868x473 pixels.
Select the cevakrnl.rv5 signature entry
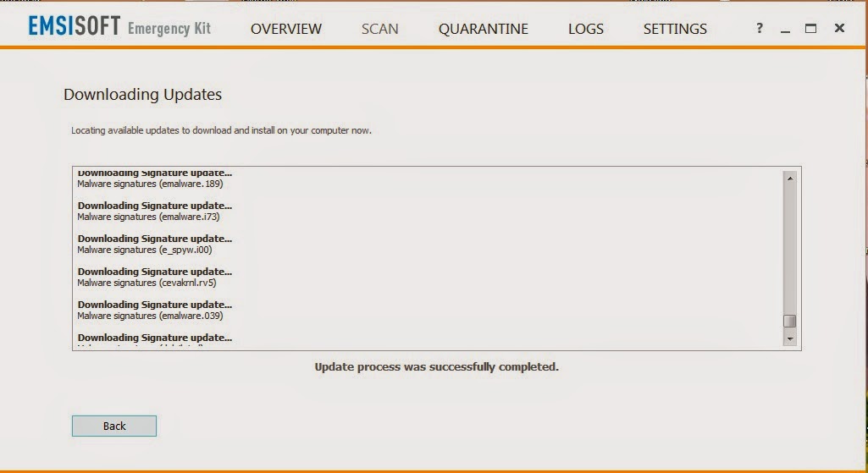point(147,283)
